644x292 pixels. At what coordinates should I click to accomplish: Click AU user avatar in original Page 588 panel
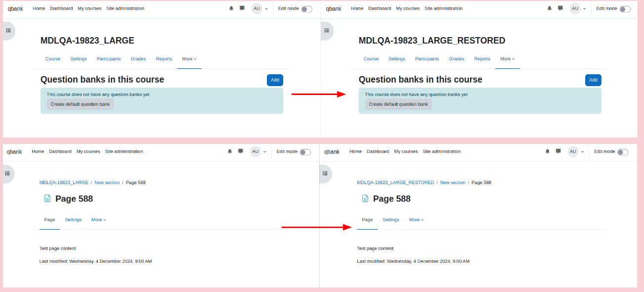pyautogui.click(x=256, y=151)
